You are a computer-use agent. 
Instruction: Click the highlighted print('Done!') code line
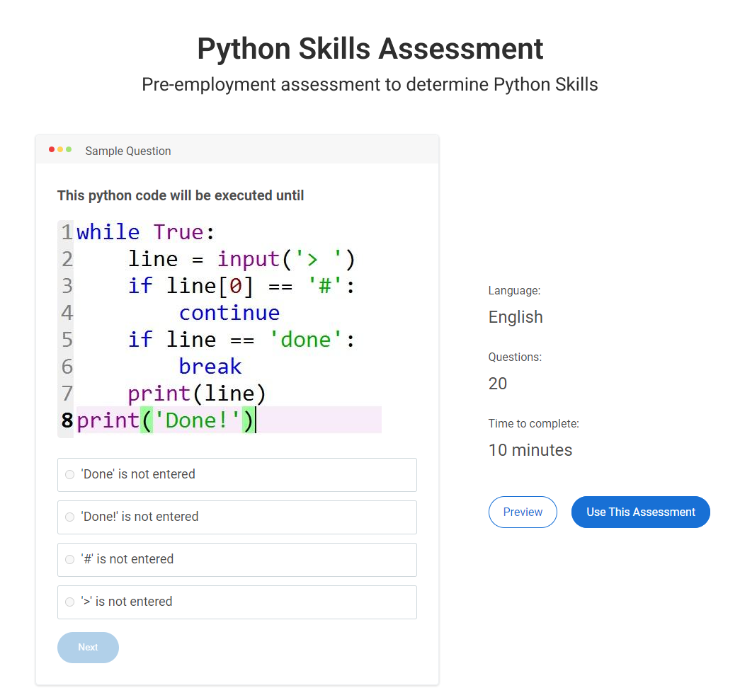tap(166, 420)
